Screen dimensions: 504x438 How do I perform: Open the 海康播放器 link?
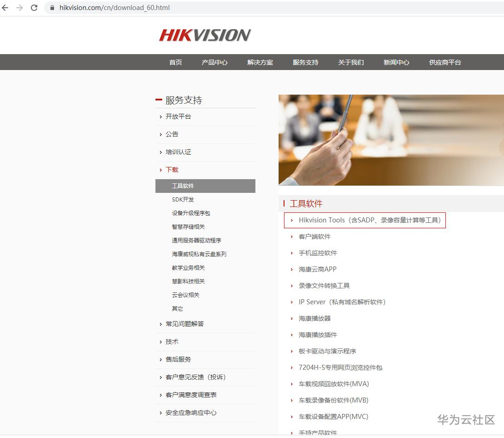click(x=314, y=318)
